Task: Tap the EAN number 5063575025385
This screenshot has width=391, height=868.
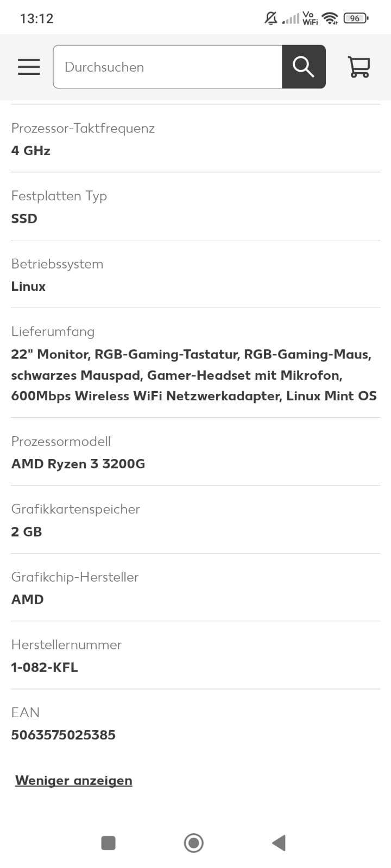Action: [64, 735]
